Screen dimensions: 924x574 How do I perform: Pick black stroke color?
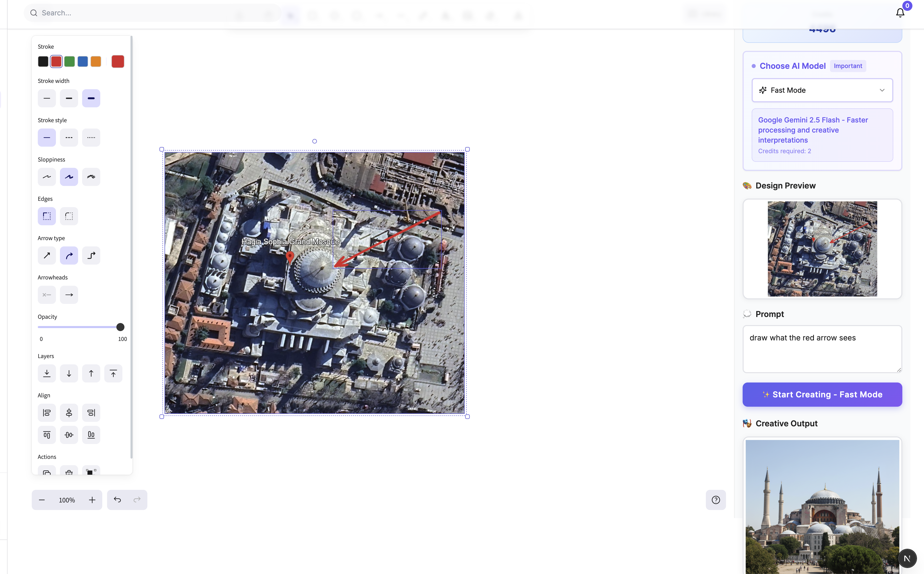coord(43,61)
